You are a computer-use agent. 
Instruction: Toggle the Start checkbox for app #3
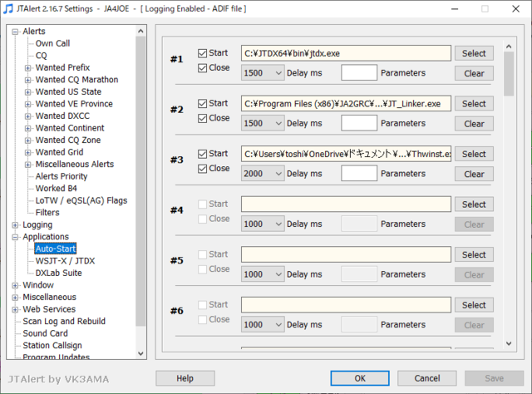[x=203, y=154]
